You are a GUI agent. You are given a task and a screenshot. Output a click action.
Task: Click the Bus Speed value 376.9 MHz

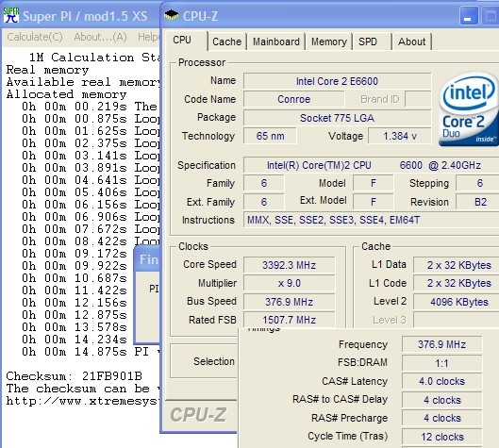pos(290,302)
